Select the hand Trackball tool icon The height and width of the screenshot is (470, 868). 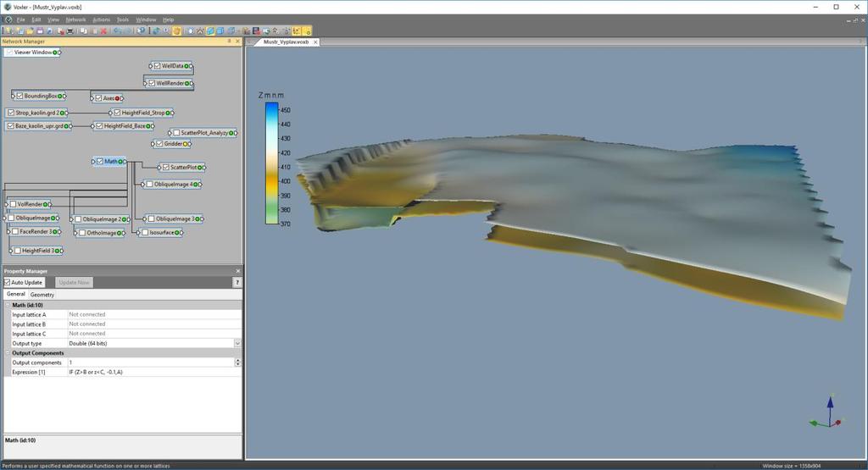point(176,31)
